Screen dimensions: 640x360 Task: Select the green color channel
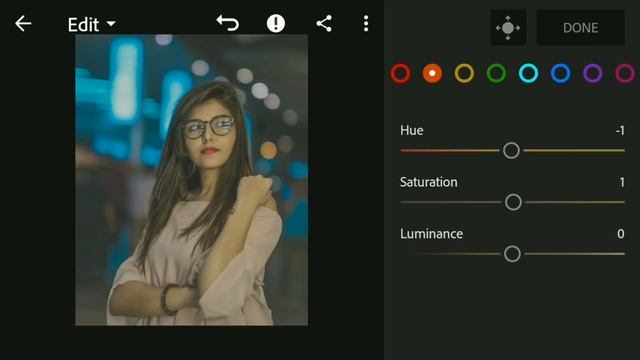click(496, 73)
